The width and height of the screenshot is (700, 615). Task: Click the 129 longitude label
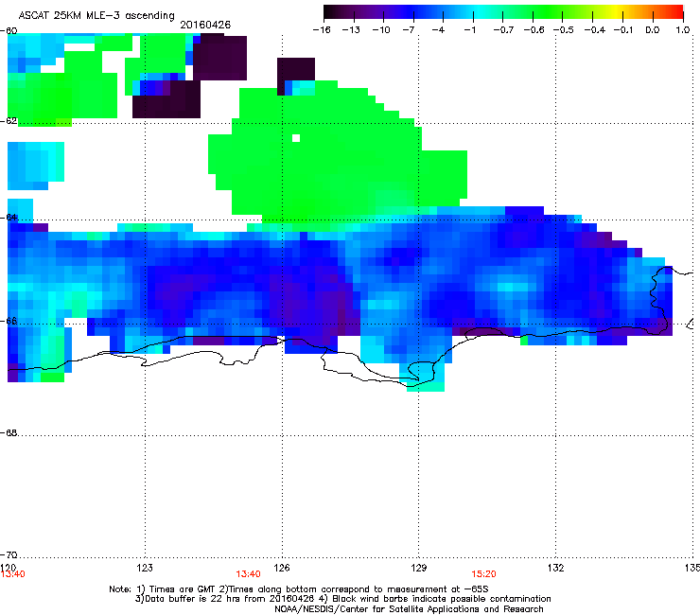coord(419,568)
